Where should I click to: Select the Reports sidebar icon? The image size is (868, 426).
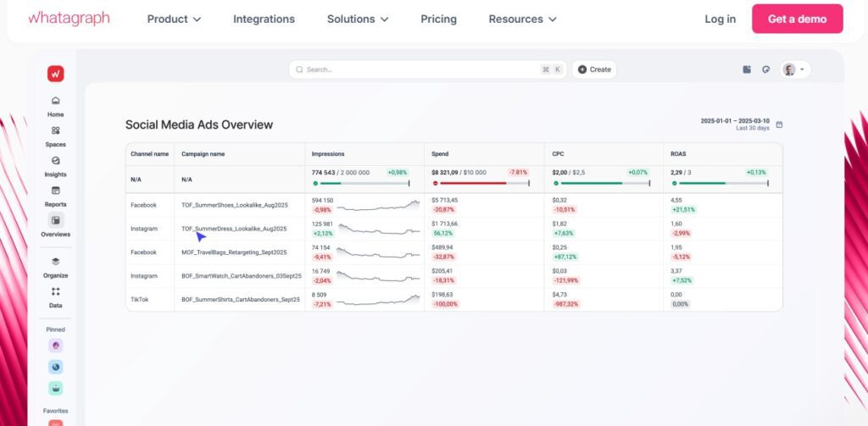pos(55,191)
